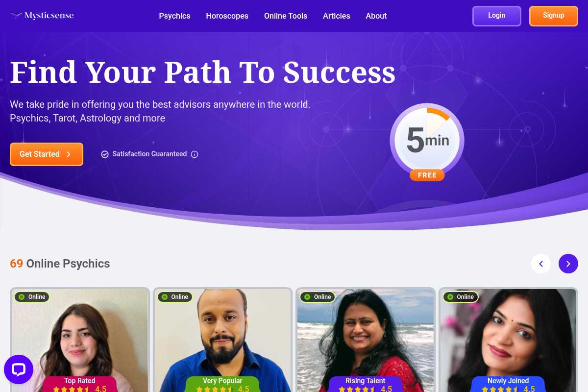This screenshot has height=392, width=588.
Task: Open the Newly Joined psychic's profile
Action: click(x=509, y=340)
